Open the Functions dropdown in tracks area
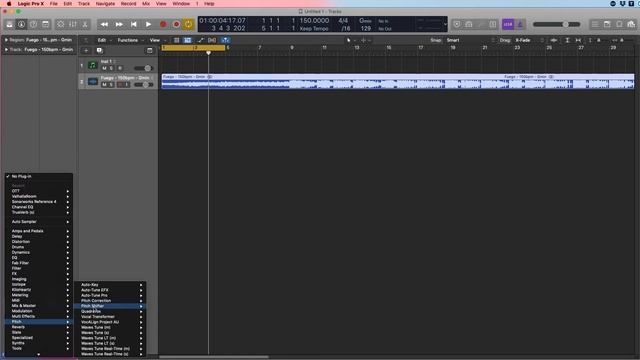The width and height of the screenshot is (640, 360). (x=130, y=40)
